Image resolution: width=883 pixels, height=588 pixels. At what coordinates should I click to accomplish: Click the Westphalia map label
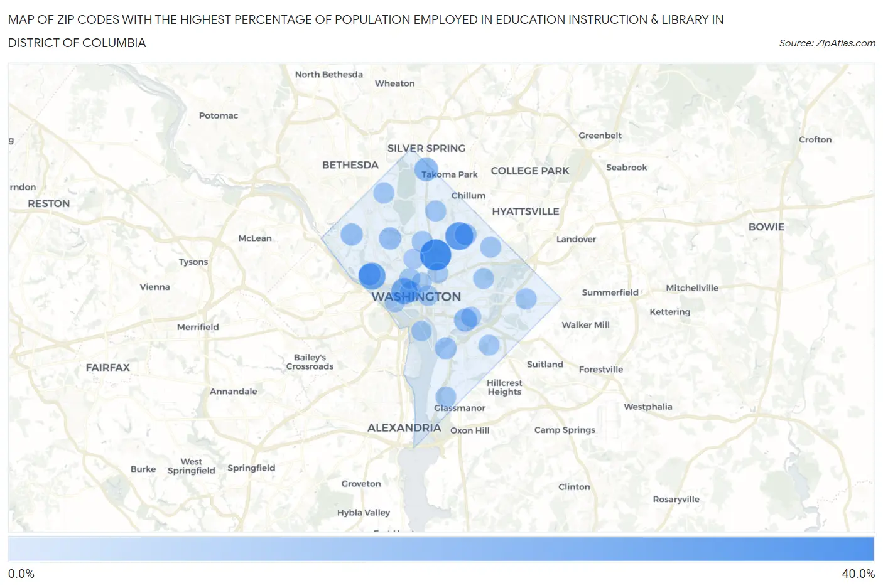[x=648, y=407]
